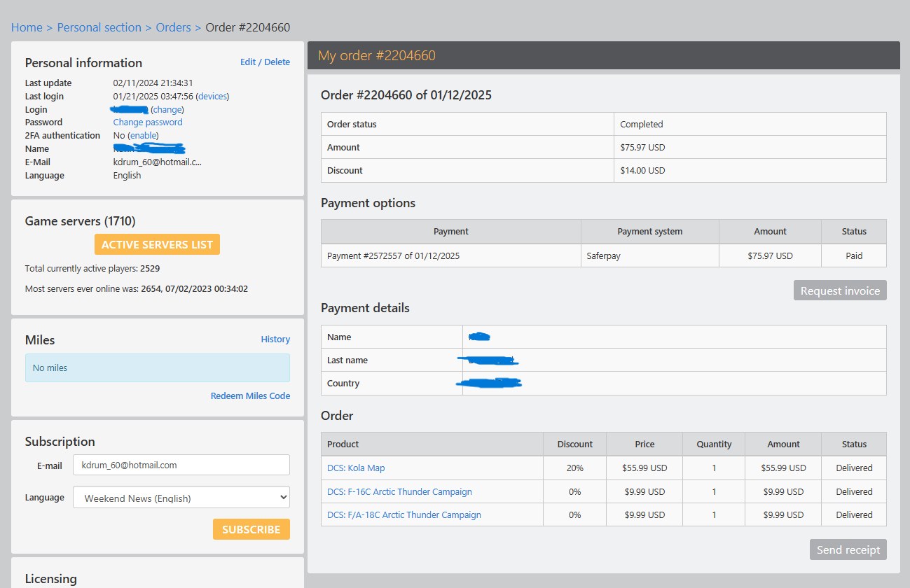The height and width of the screenshot is (588, 910).
Task: Open Change password link
Action: click(x=148, y=122)
